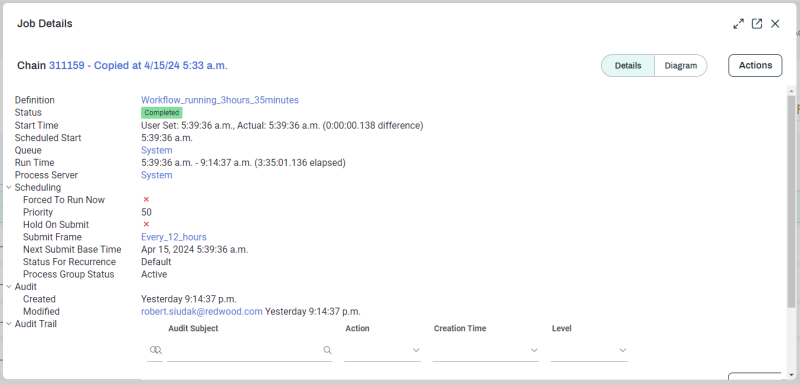This screenshot has width=800, height=385.
Task: Click the Forced To Run Now red X
Action: 146,200
